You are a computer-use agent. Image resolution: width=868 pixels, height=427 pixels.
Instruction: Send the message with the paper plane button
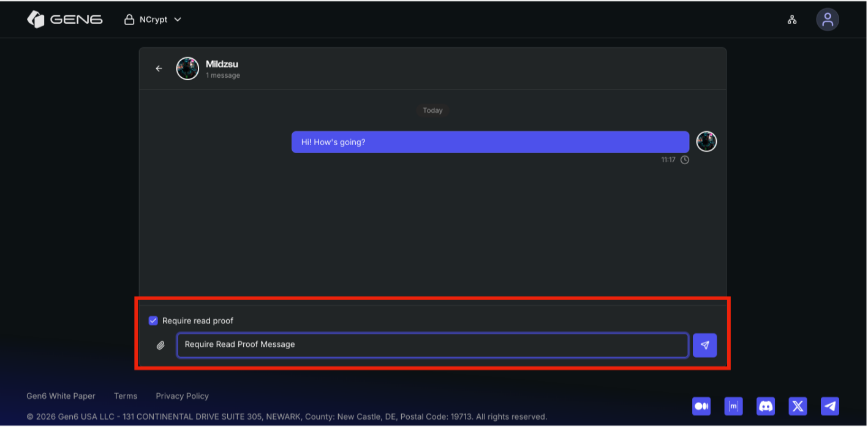(x=704, y=346)
